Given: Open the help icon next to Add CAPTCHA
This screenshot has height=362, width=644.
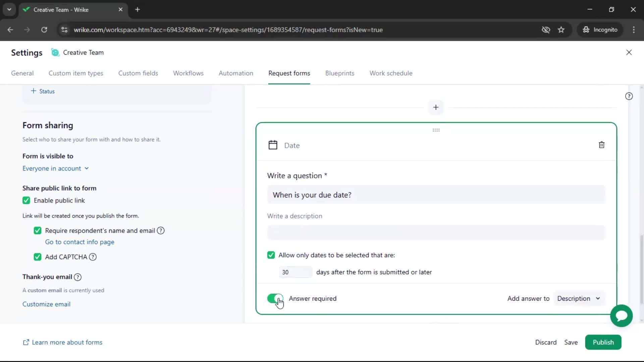Looking at the screenshot, I should point(93,257).
